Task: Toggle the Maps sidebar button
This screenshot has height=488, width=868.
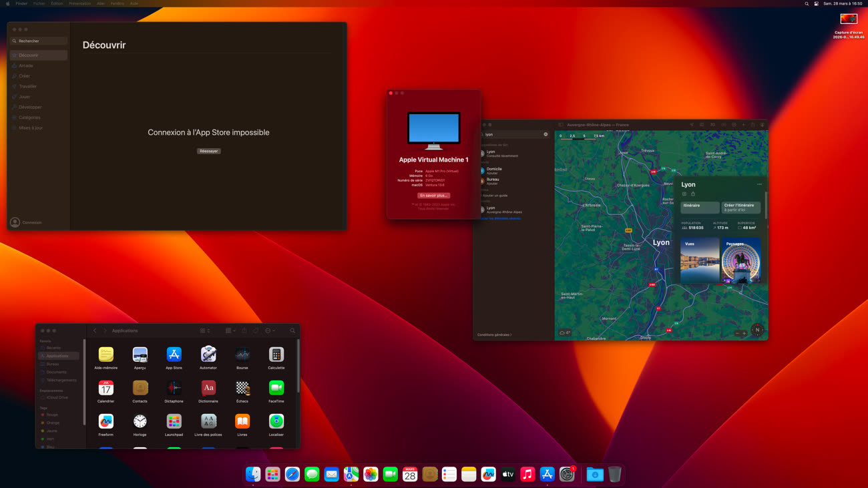Action: tap(561, 125)
